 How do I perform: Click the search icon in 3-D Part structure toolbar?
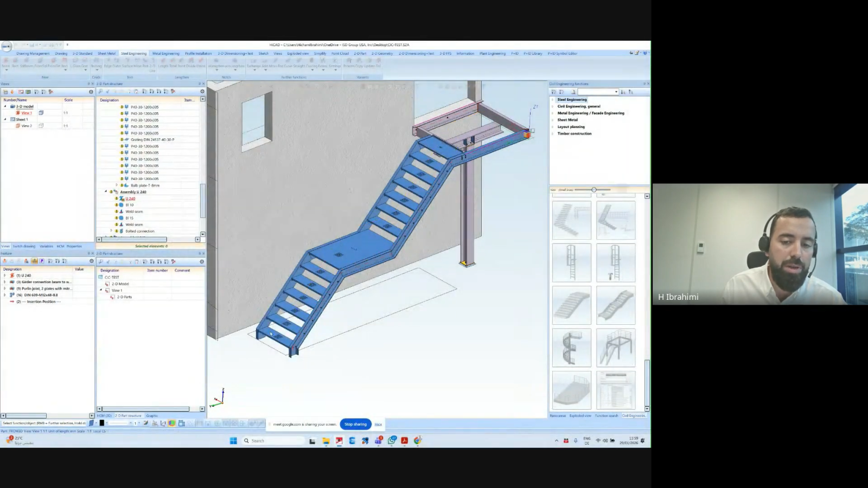(101, 92)
